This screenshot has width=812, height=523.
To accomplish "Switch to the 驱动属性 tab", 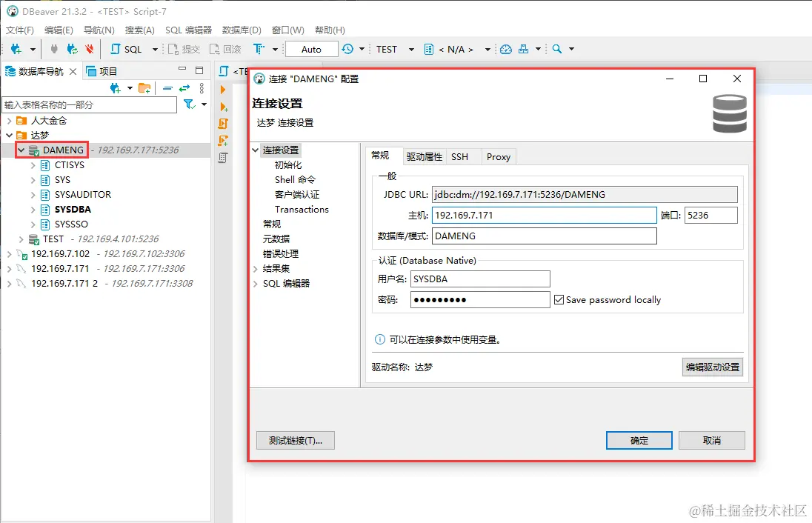I will (424, 157).
